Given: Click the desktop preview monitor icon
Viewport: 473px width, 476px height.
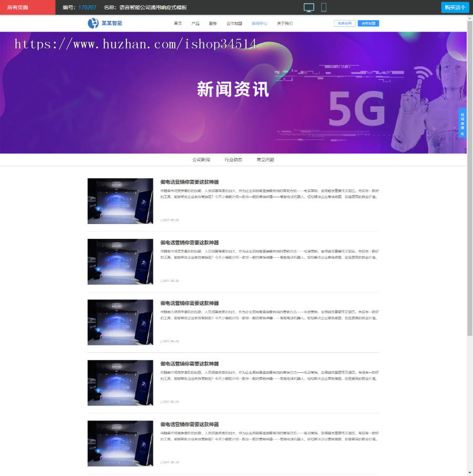Looking at the screenshot, I should pyautogui.click(x=310, y=7).
